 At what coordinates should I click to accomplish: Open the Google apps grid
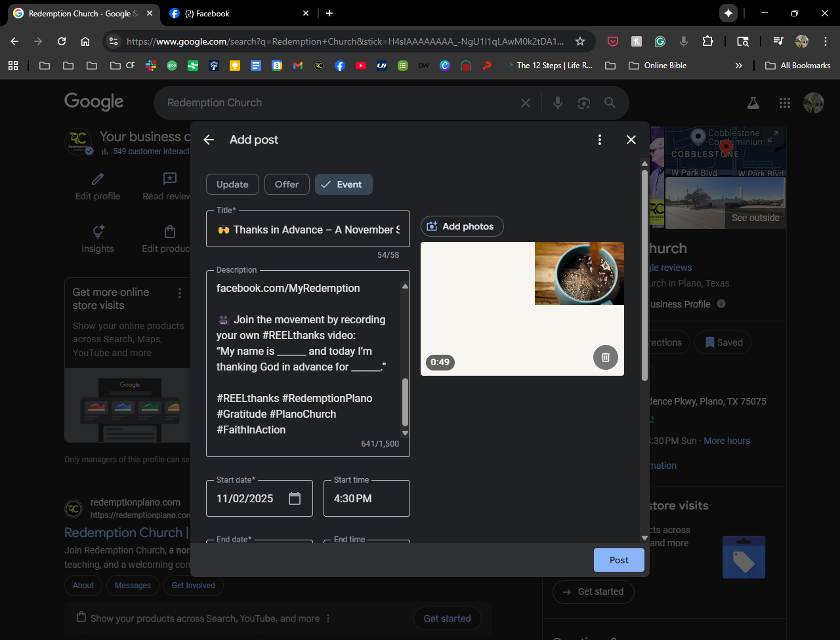pyautogui.click(x=784, y=103)
